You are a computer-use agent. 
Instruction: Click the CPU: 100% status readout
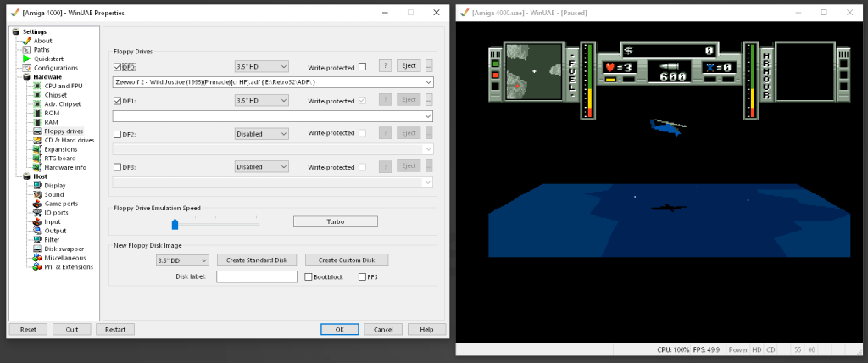[x=672, y=349]
